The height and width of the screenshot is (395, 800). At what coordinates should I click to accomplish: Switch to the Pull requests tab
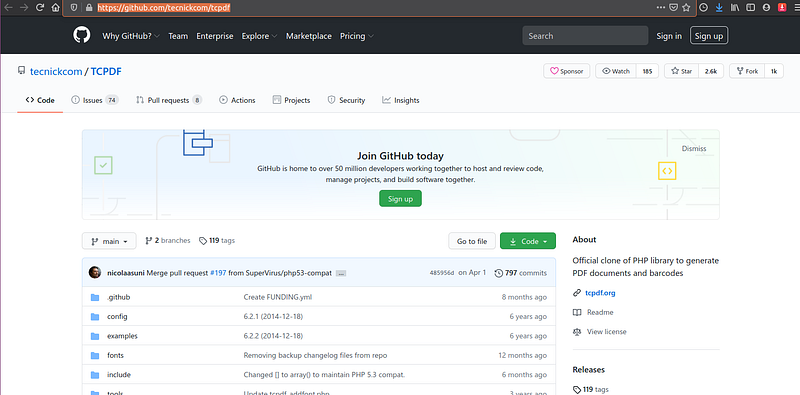(x=168, y=101)
